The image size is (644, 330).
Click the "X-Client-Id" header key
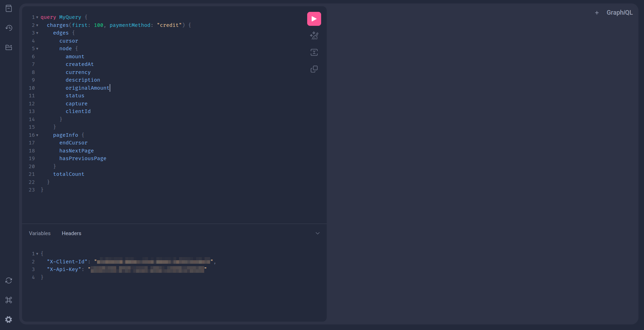coord(67,262)
